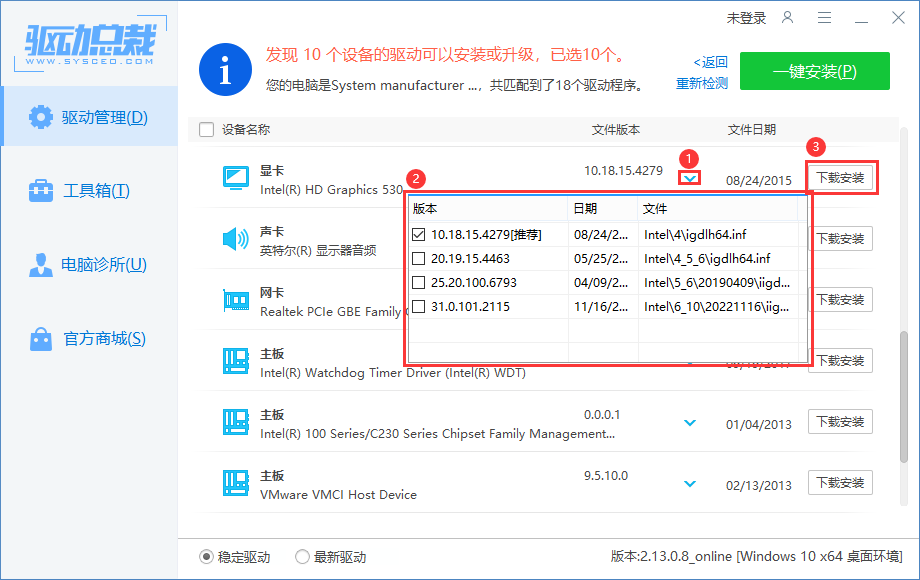Select the 稳定驱动 radio button
Screen dimensions: 920x580
pos(206,557)
